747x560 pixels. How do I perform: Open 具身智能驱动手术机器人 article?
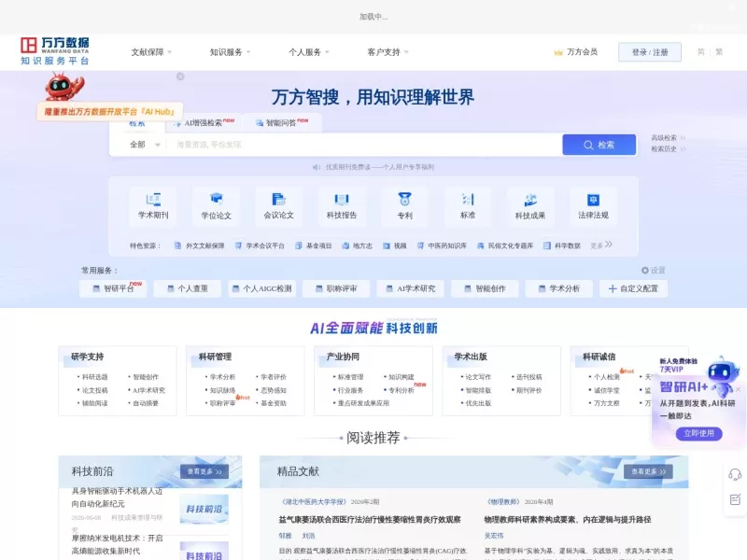(x=118, y=497)
